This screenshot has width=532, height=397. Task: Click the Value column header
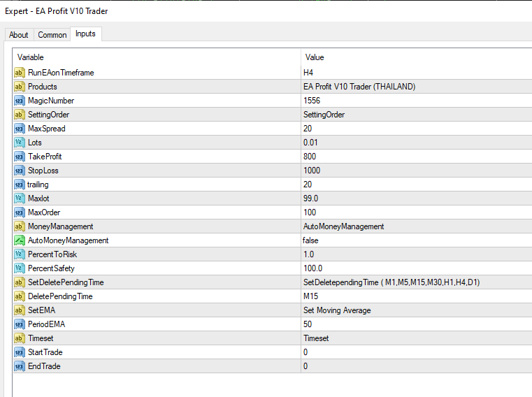pos(315,57)
